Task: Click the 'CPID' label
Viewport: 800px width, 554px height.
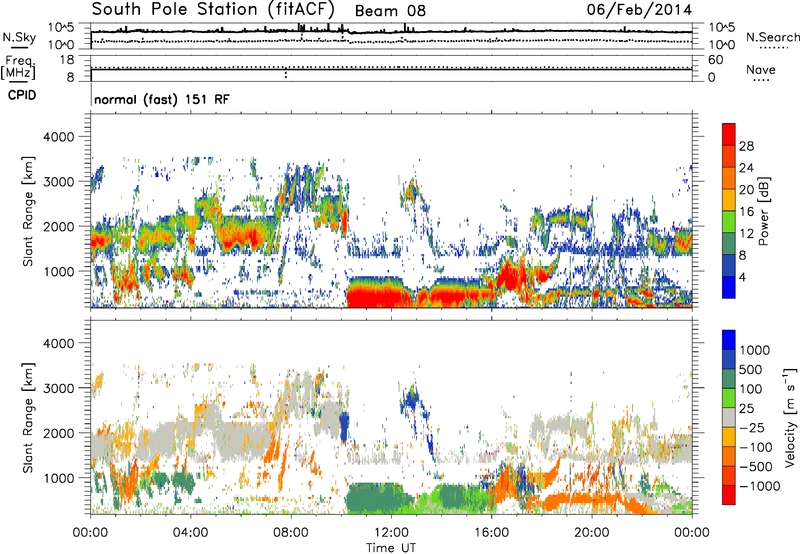Action: point(22,95)
